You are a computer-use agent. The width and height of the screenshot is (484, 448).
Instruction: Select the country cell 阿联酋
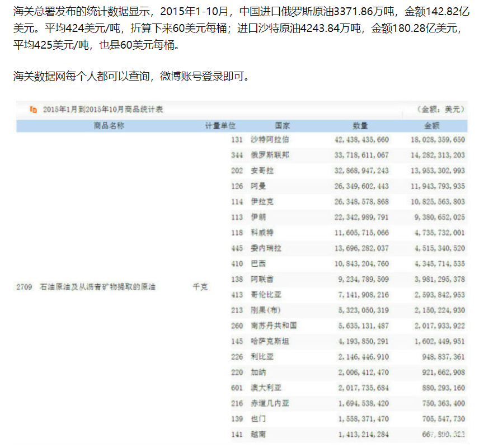point(262,279)
